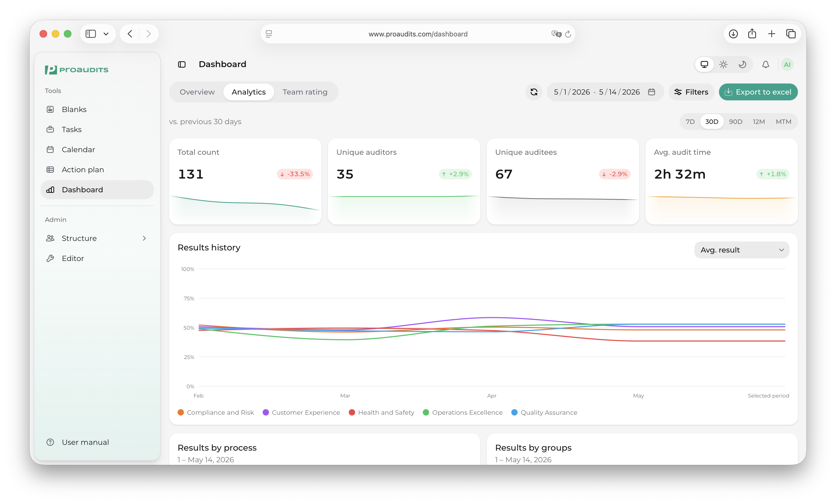The width and height of the screenshot is (836, 504).
Task: Reload the page from address bar
Action: click(568, 34)
